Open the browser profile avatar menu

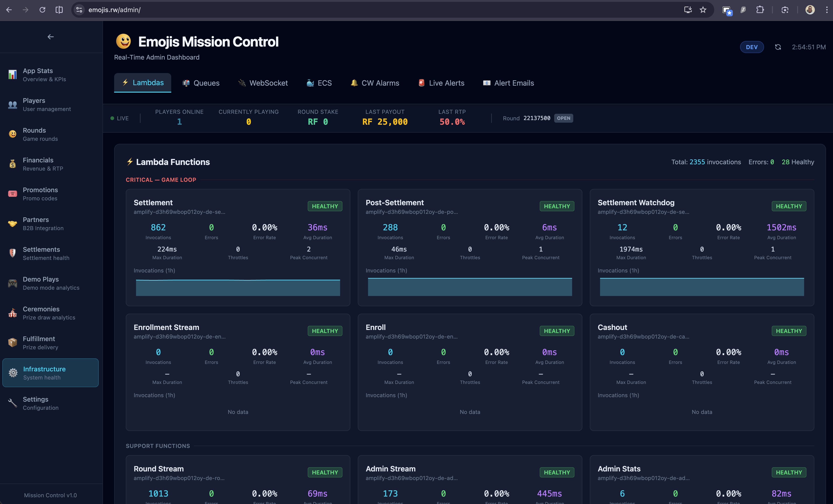(x=810, y=10)
